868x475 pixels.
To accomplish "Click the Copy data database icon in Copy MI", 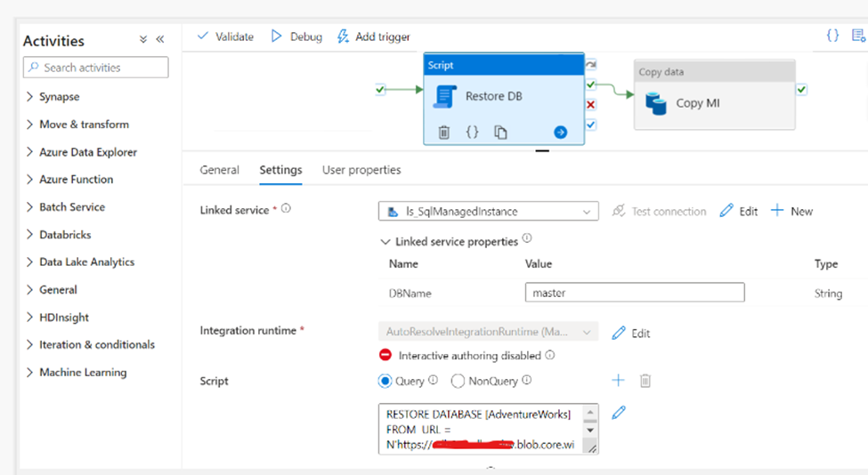I will [656, 103].
